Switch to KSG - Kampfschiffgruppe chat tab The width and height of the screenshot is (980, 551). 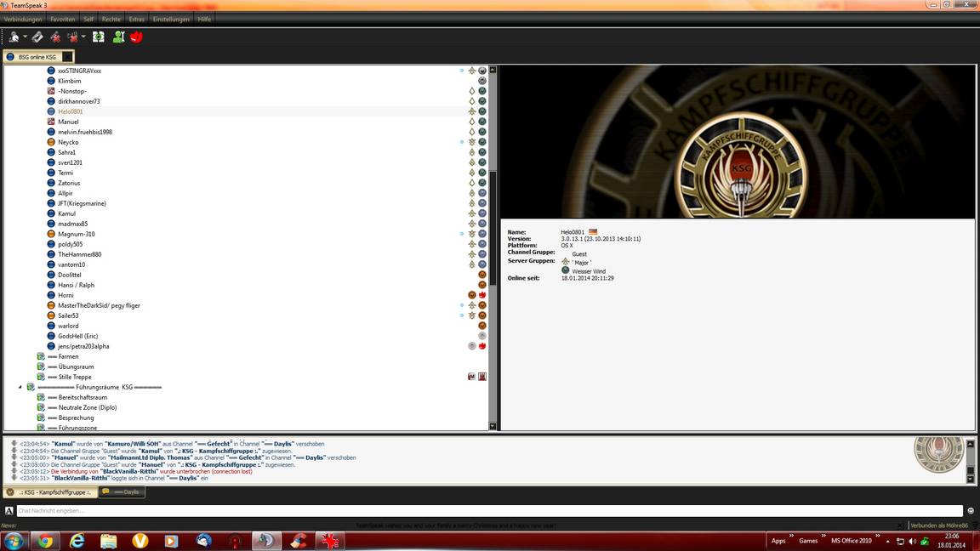coord(50,492)
